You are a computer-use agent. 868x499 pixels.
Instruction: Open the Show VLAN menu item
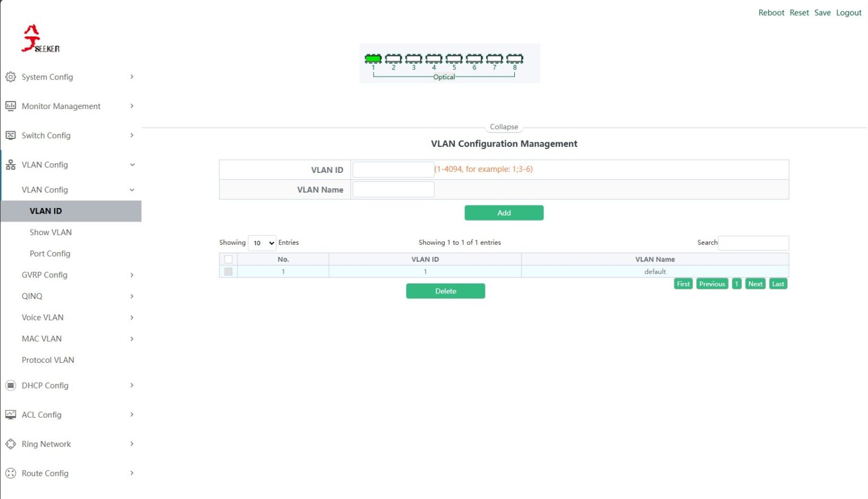pos(51,232)
